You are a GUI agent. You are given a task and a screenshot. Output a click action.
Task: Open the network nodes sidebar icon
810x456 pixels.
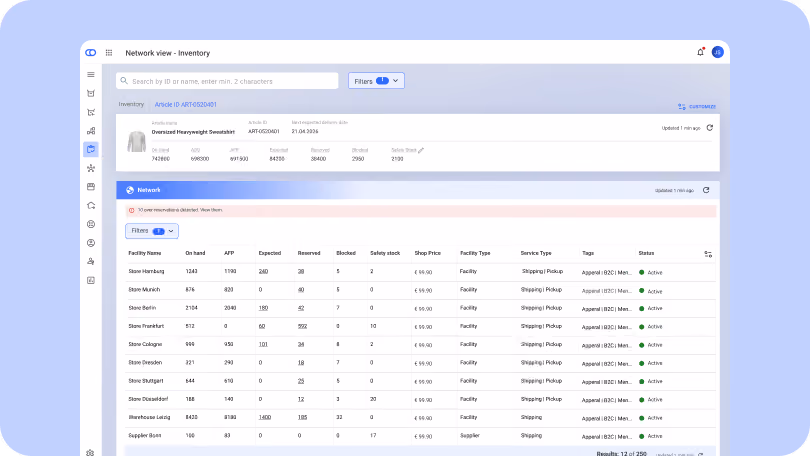(x=91, y=168)
